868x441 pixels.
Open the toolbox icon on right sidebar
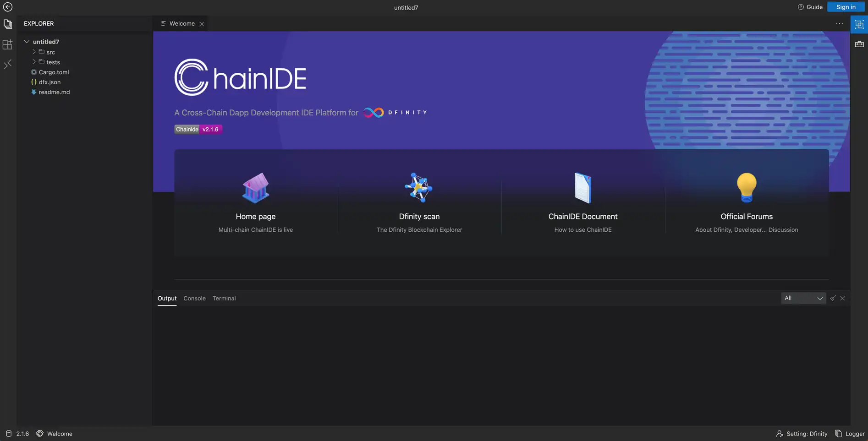(859, 44)
